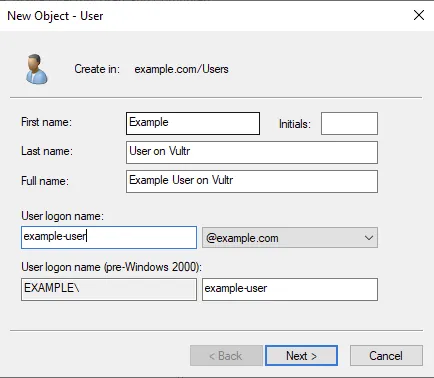
Task: Open the @example.com domain suffix dropdown
Action: click(290, 238)
